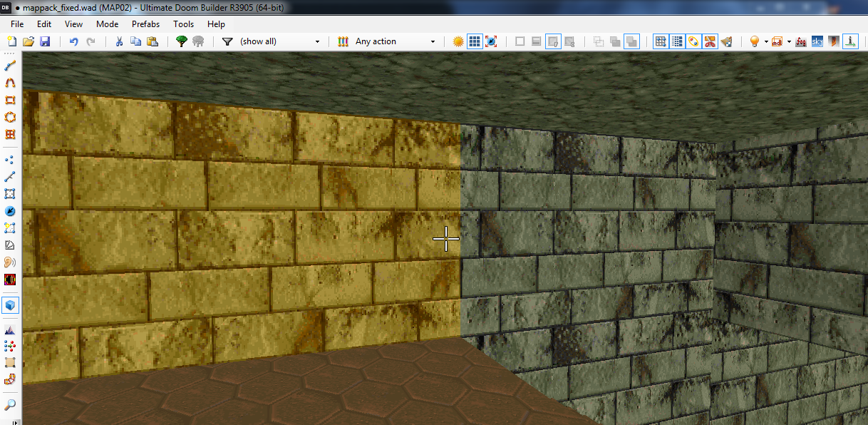This screenshot has height=425, width=868.
Task: Select the Draw Ellipse tool
Action: (10, 118)
